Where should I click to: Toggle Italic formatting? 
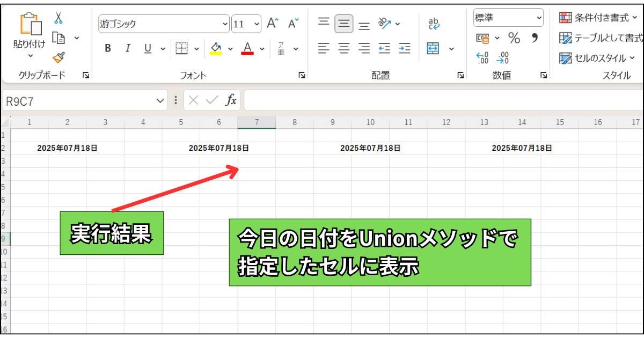click(x=128, y=48)
